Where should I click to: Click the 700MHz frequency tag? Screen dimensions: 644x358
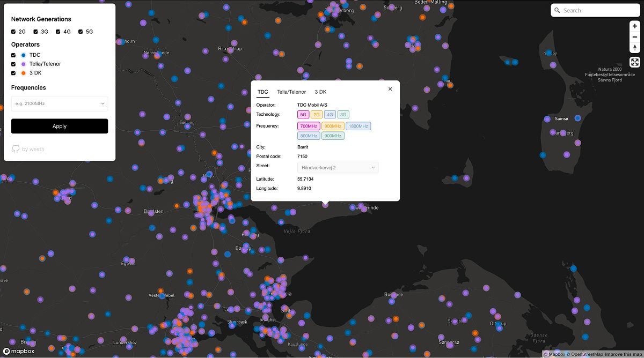(309, 126)
